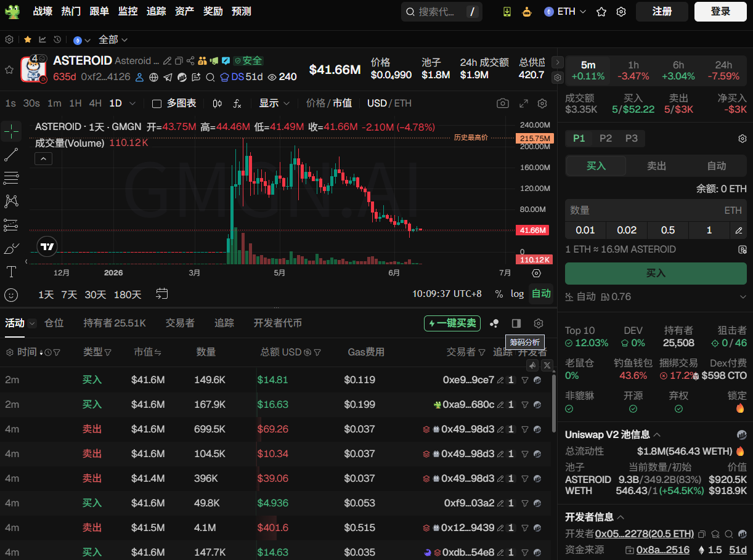Open the indicators fx icon
Screen dimensions: 753x560
tap(237, 103)
